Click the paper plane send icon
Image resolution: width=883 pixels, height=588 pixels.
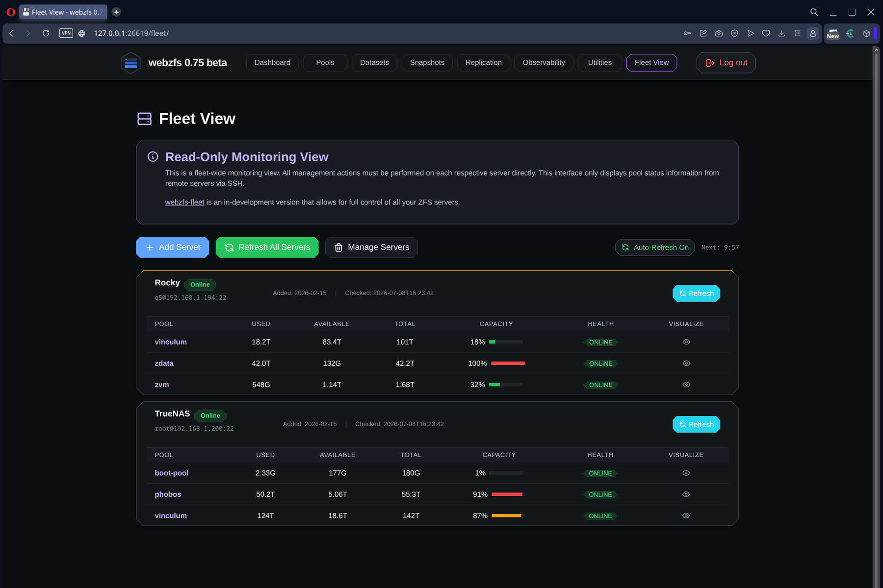point(750,33)
